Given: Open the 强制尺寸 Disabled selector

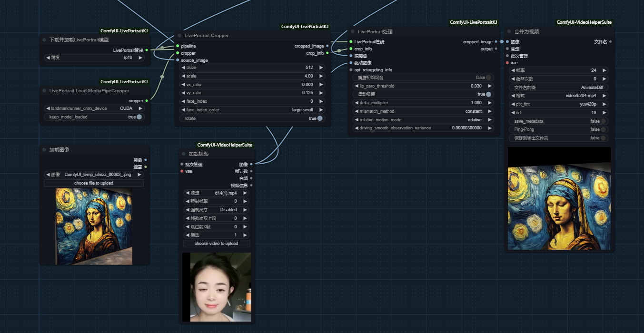Looking at the screenshot, I should pyautogui.click(x=216, y=210).
